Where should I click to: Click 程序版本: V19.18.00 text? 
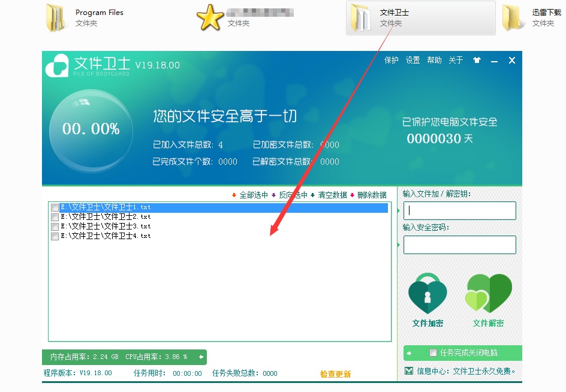[77, 373]
